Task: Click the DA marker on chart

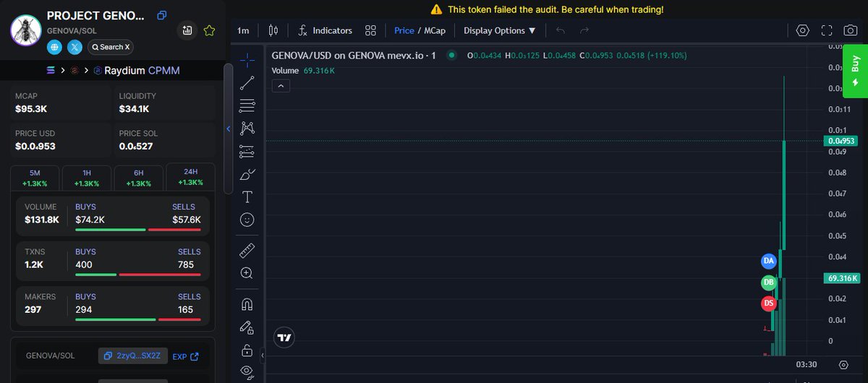Action: pos(769,260)
